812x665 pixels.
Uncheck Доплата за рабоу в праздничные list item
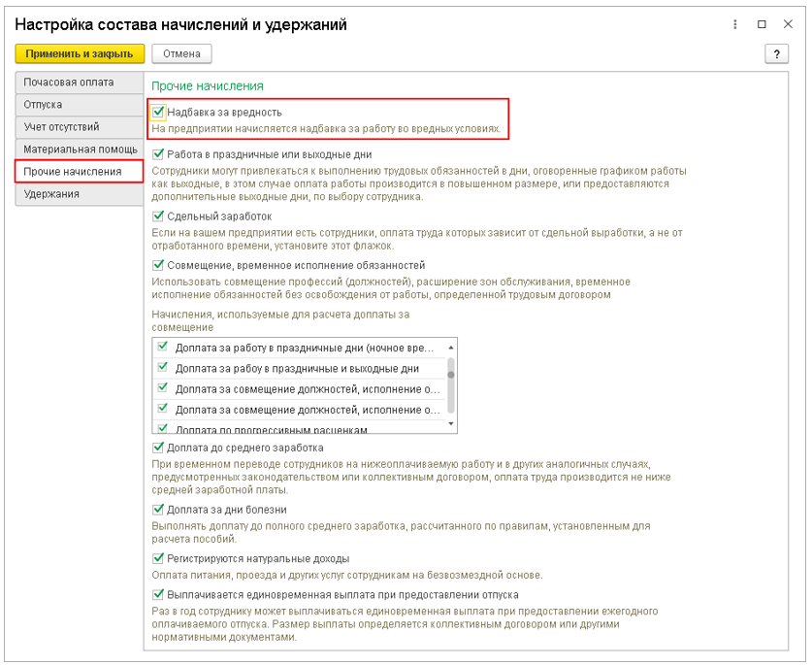pyautogui.click(x=163, y=368)
